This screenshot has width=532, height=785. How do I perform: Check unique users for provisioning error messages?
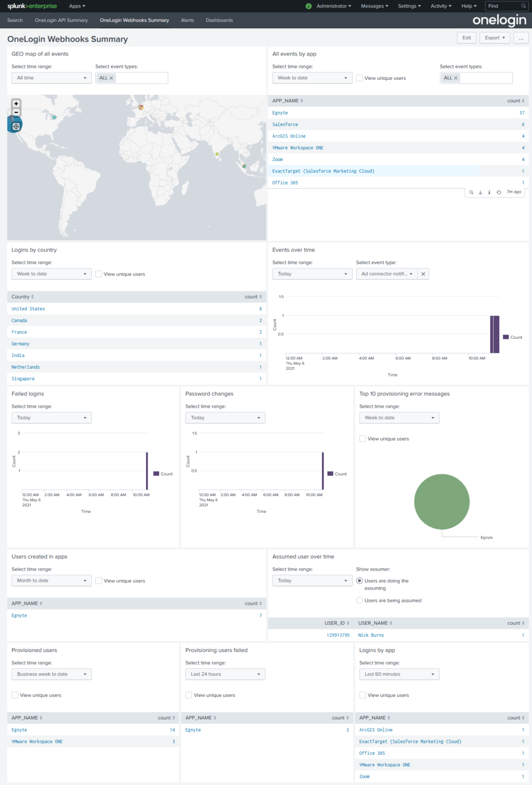click(363, 439)
